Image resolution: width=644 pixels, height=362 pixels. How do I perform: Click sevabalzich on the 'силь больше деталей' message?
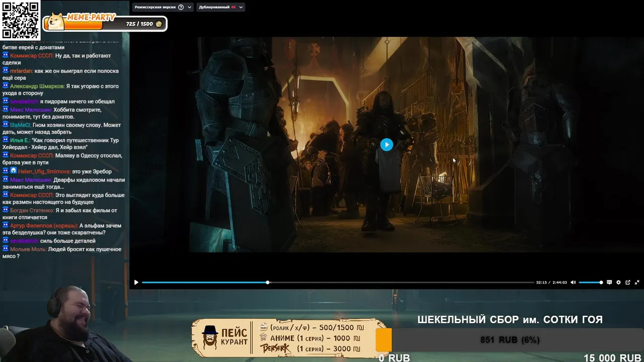pos(24,241)
